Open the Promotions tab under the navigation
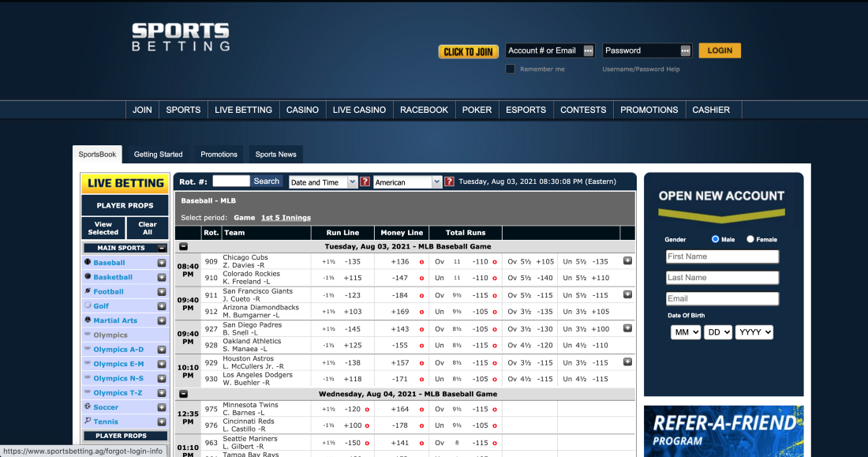The height and width of the screenshot is (457, 868). tap(219, 155)
